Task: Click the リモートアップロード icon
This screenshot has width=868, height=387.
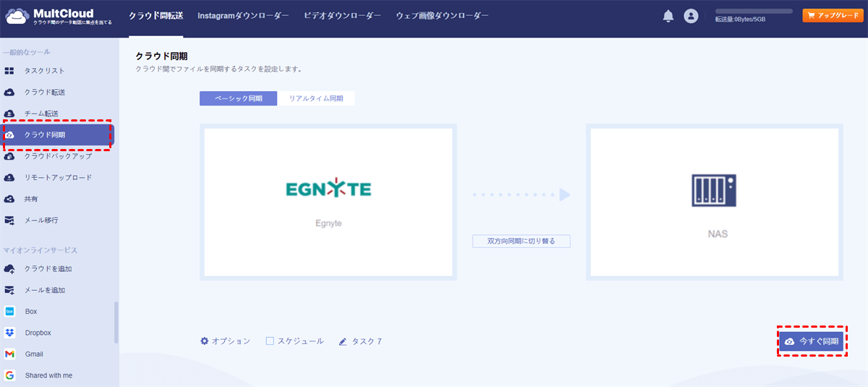Action: (9, 177)
